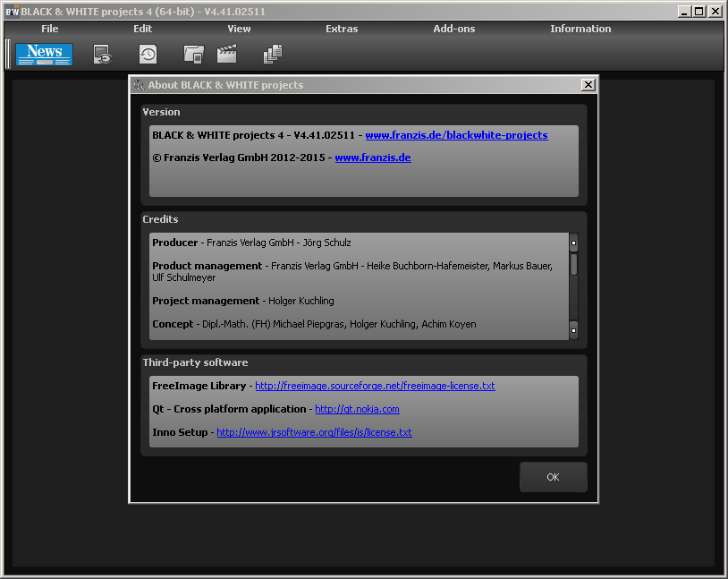
Task: Open the Add-ons menu
Action: (x=454, y=29)
